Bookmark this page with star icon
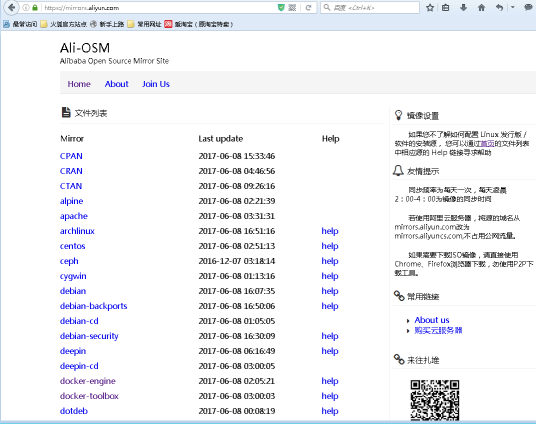Screen dimensions: 536x424 tap(430, 7)
